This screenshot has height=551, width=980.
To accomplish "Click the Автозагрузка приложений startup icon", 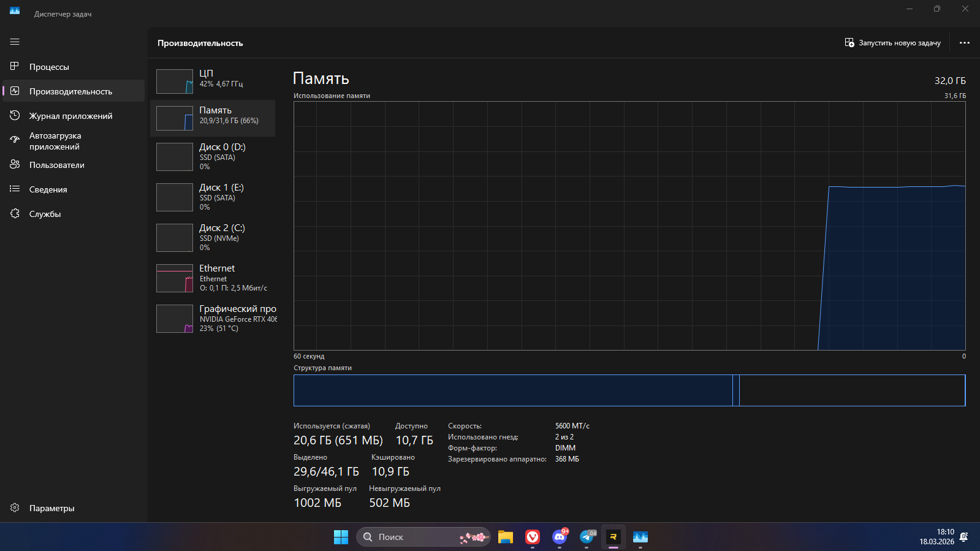I will (15, 140).
